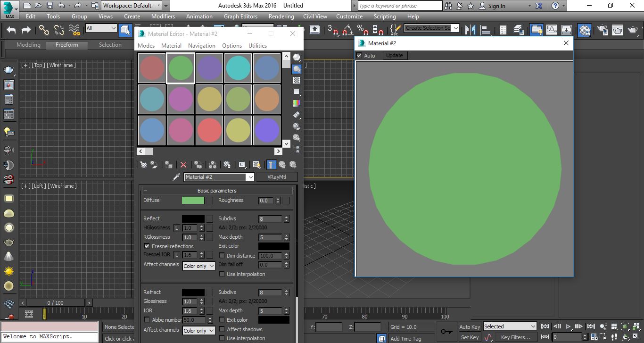Toggle HGlossiness L lock button
This screenshot has width=644, height=343.
coord(177,227)
